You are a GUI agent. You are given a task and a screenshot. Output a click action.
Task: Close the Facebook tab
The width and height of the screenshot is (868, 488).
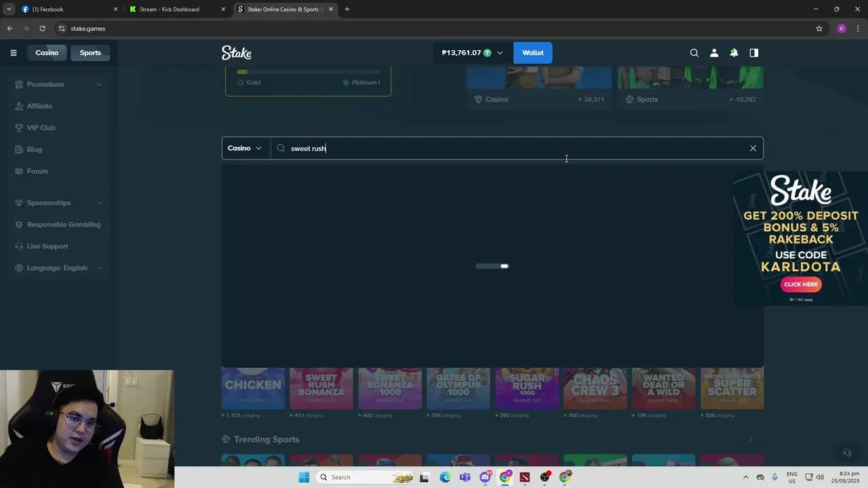point(115,9)
